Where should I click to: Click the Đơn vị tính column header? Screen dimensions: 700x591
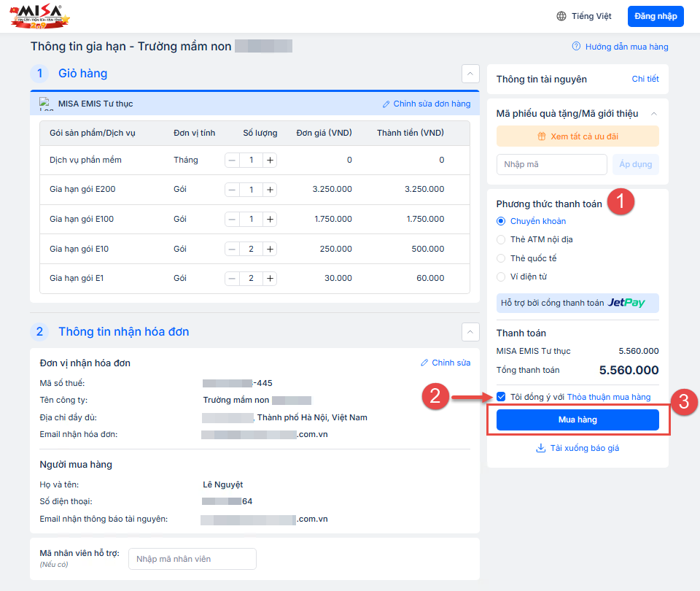point(194,133)
